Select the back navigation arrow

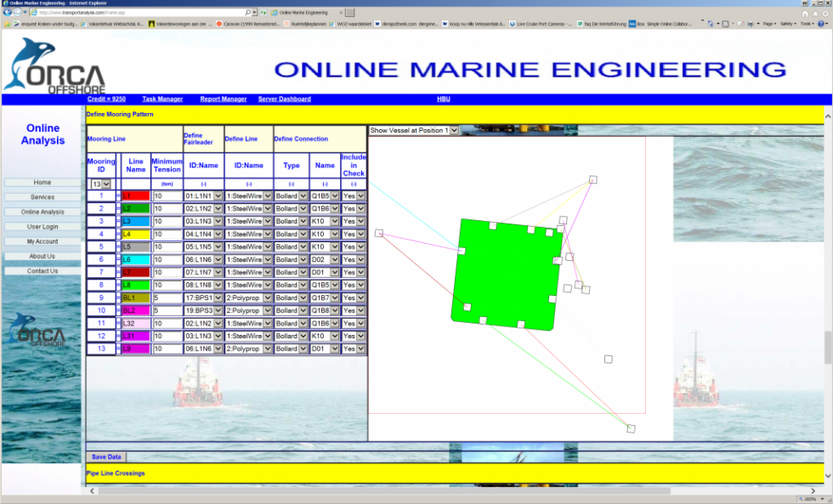click(x=8, y=12)
